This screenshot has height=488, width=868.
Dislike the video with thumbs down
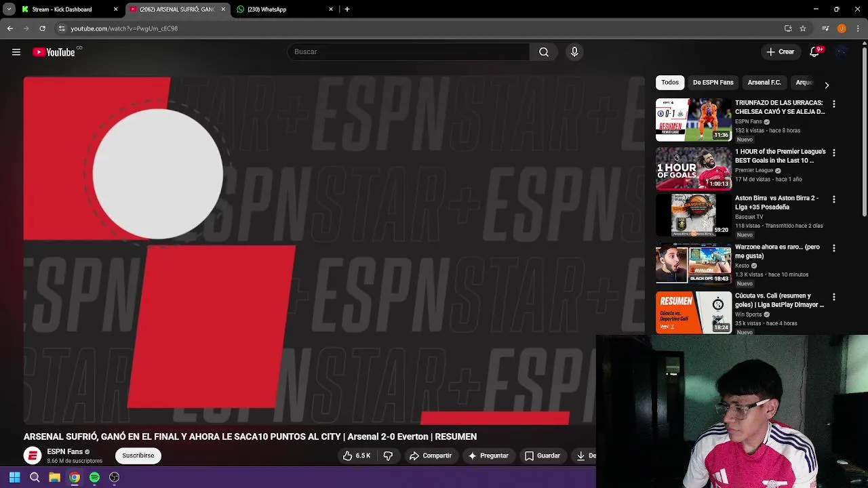pos(389,456)
